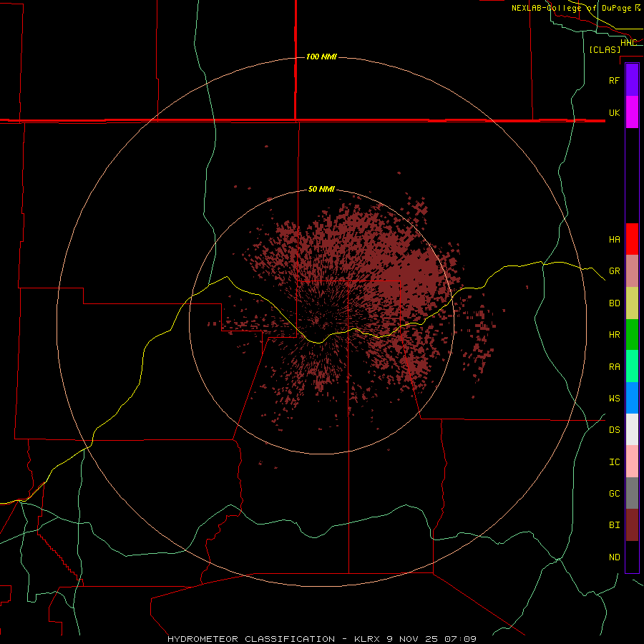The height and width of the screenshot is (644, 644).
Task: Click the BI dark red legend swatch
Action: pos(632,525)
